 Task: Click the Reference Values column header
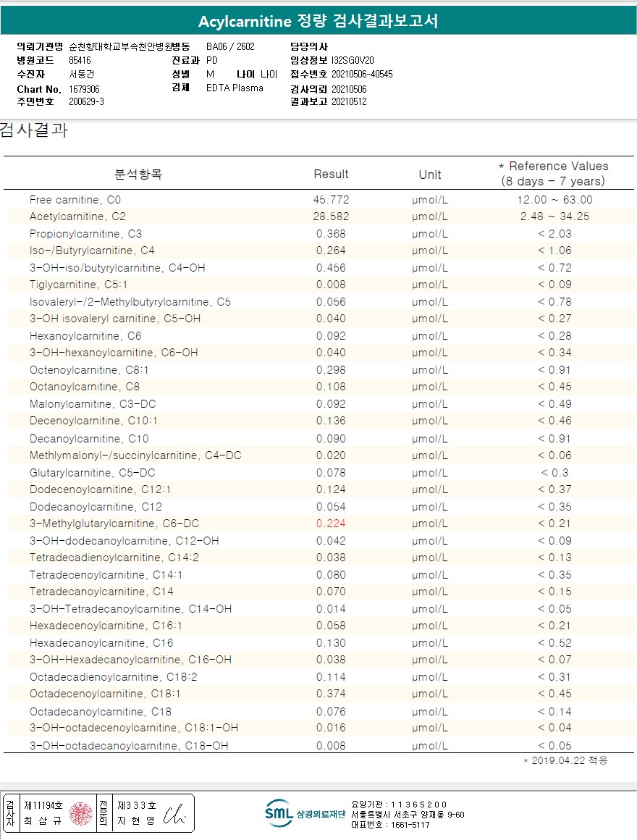[554, 174]
